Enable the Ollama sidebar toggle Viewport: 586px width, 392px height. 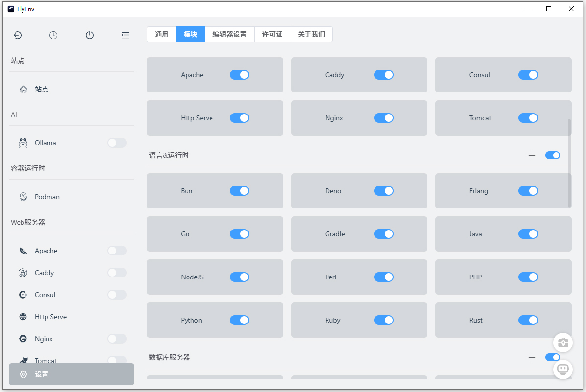(117, 142)
